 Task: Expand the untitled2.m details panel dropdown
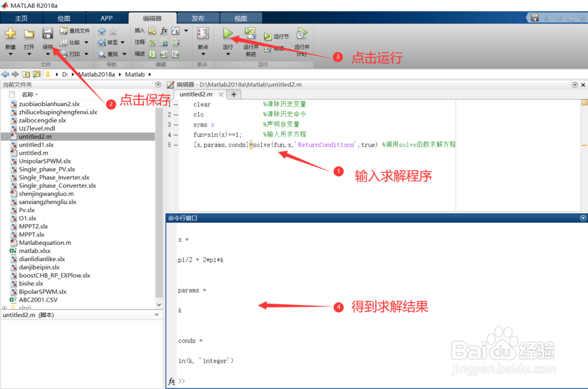tap(157, 315)
